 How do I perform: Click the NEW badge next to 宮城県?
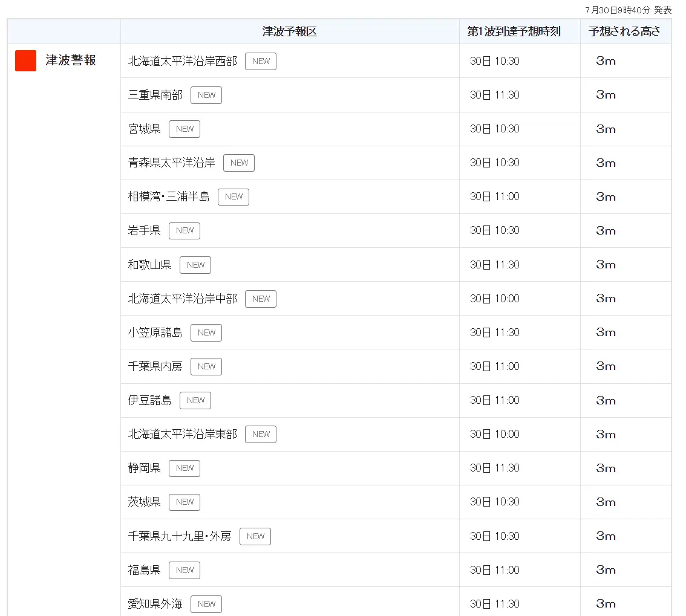185,129
